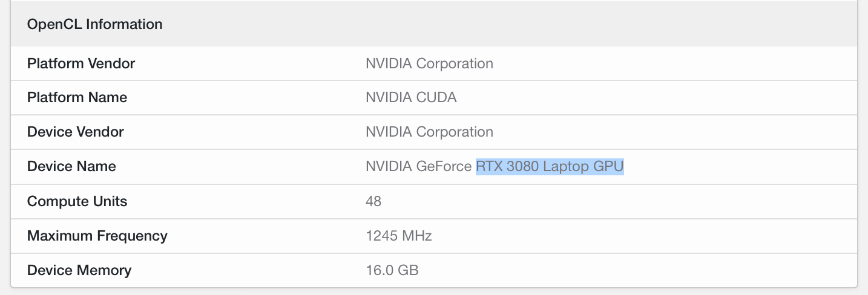Click the 48 compute units value
The width and height of the screenshot is (868, 295).
click(373, 201)
